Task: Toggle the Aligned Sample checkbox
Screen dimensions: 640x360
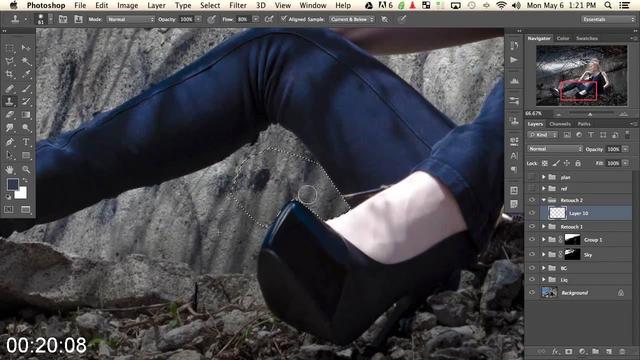Action: pyautogui.click(x=284, y=19)
